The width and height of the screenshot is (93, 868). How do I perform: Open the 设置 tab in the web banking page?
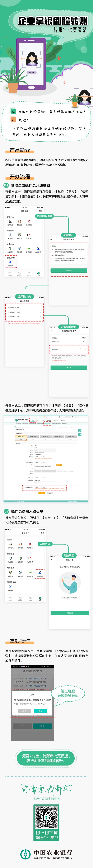[x=33, y=420]
